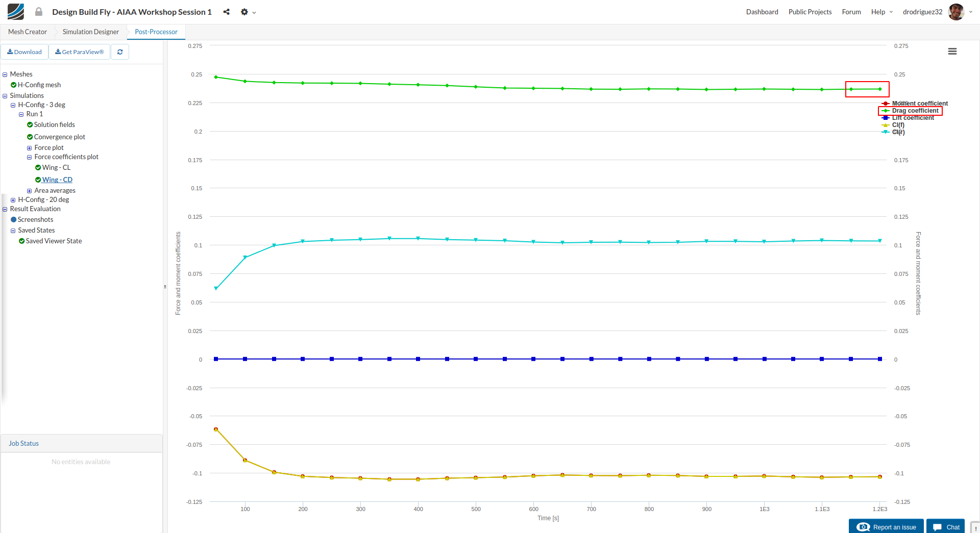Collapse the Force coefficients plot node

point(30,157)
